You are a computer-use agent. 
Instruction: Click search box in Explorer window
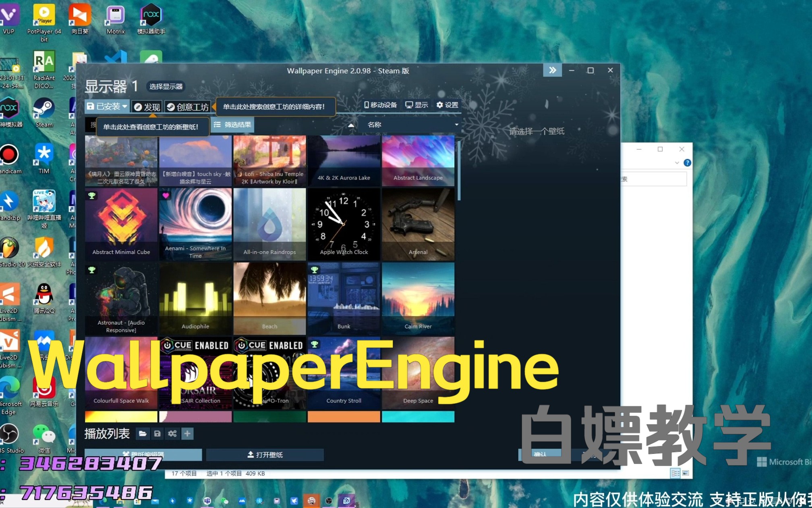click(653, 179)
